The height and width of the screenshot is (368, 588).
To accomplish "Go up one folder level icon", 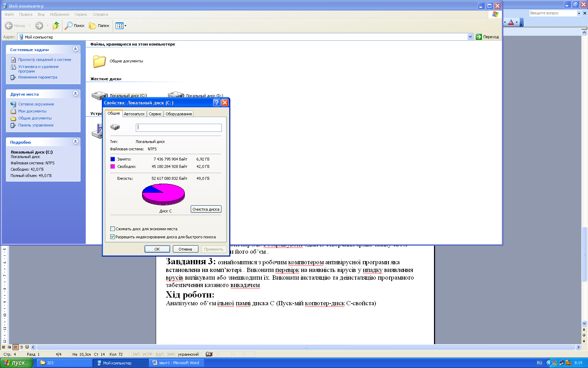I will 56,26.
